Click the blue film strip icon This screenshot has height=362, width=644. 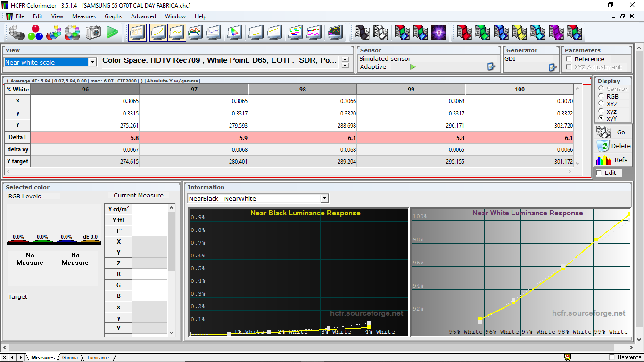point(501,33)
